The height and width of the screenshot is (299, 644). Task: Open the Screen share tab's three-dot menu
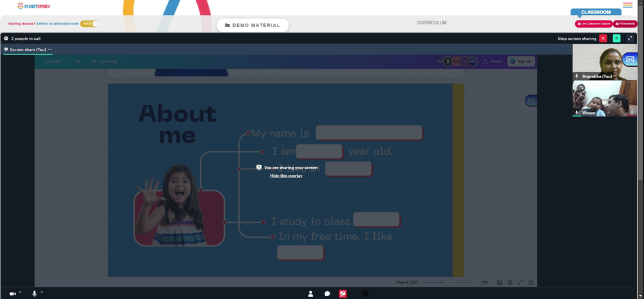point(50,50)
